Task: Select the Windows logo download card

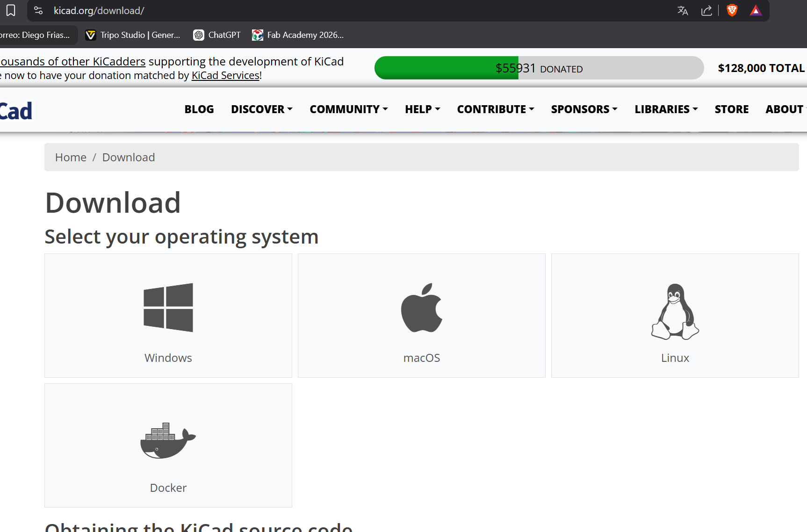Action: click(168, 316)
